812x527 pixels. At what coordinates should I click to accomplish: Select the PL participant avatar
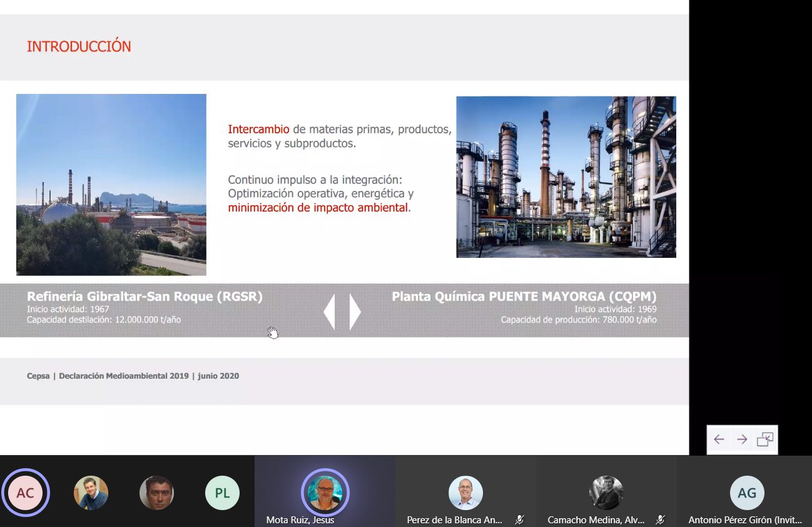tap(222, 493)
